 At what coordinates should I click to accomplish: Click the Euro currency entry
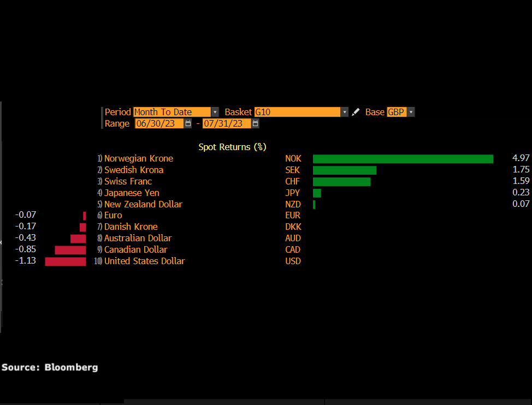113,216
